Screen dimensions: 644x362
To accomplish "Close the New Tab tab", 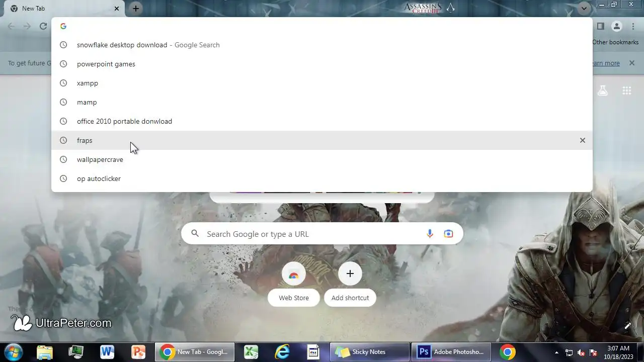I will 117,9.
